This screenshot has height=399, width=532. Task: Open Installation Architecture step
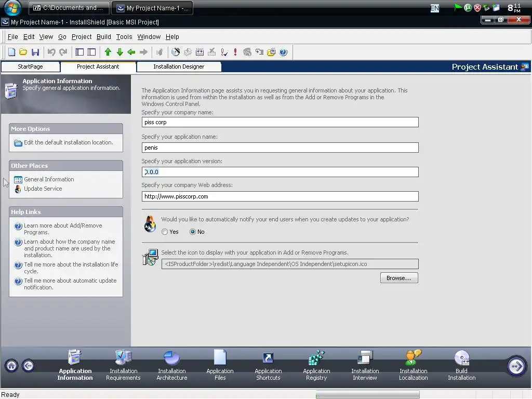point(171,365)
